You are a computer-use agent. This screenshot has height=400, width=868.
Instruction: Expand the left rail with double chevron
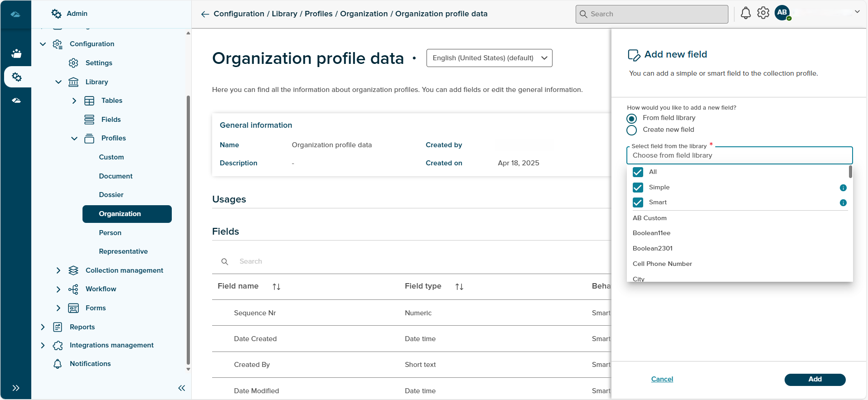coord(16,388)
